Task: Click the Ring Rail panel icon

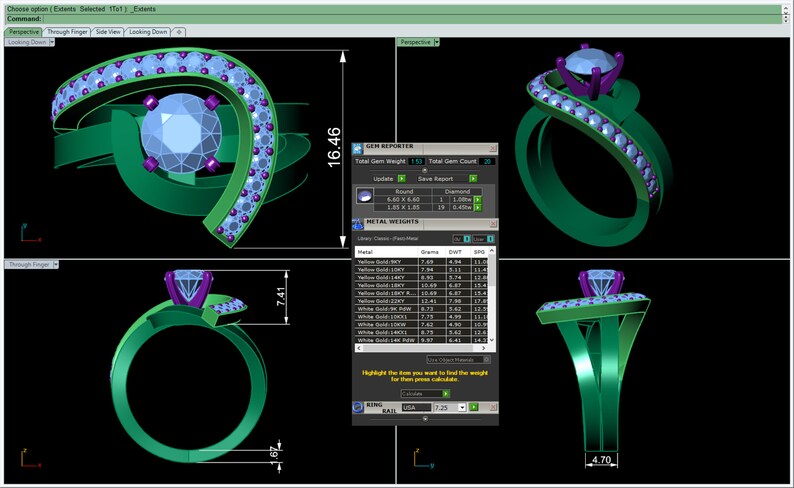Action: click(358, 407)
